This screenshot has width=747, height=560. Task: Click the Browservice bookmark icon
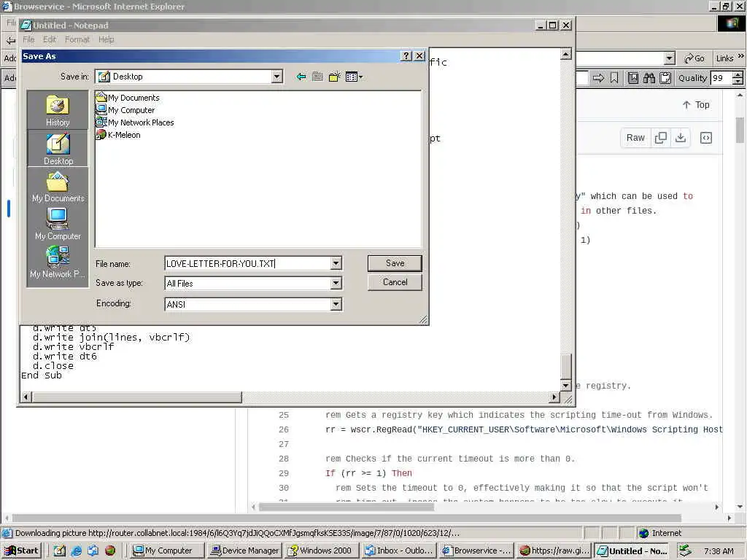pyautogui.click(x=614, y=78)
